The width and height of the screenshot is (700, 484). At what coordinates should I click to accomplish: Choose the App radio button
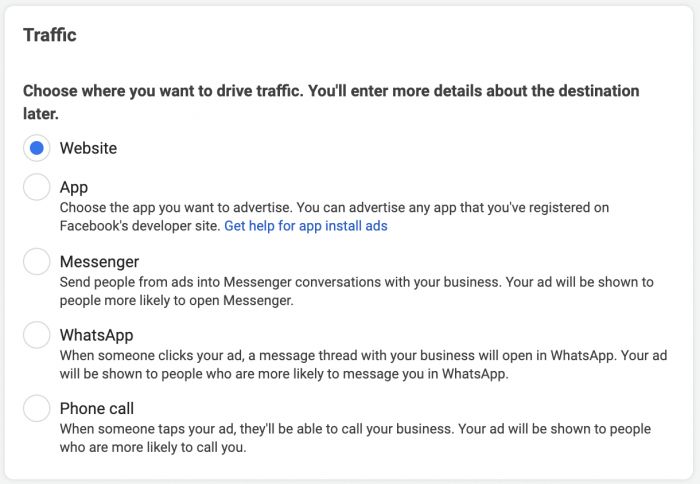[36, 187]
